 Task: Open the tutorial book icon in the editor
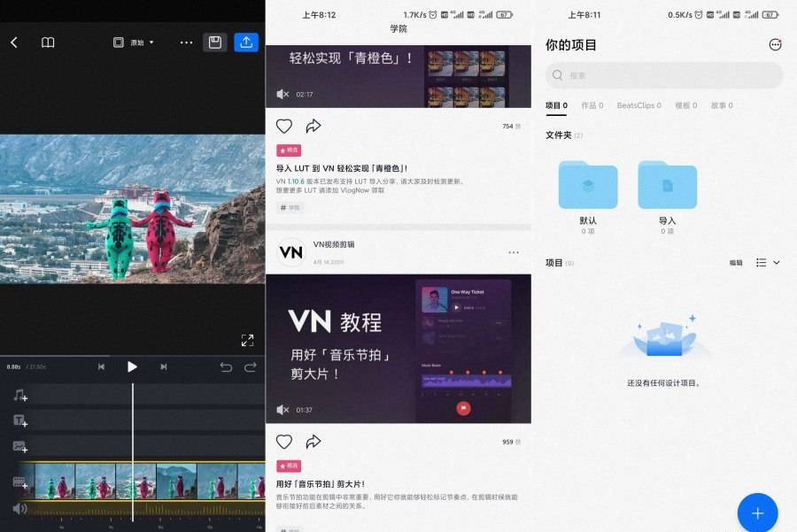click(48, 42)
